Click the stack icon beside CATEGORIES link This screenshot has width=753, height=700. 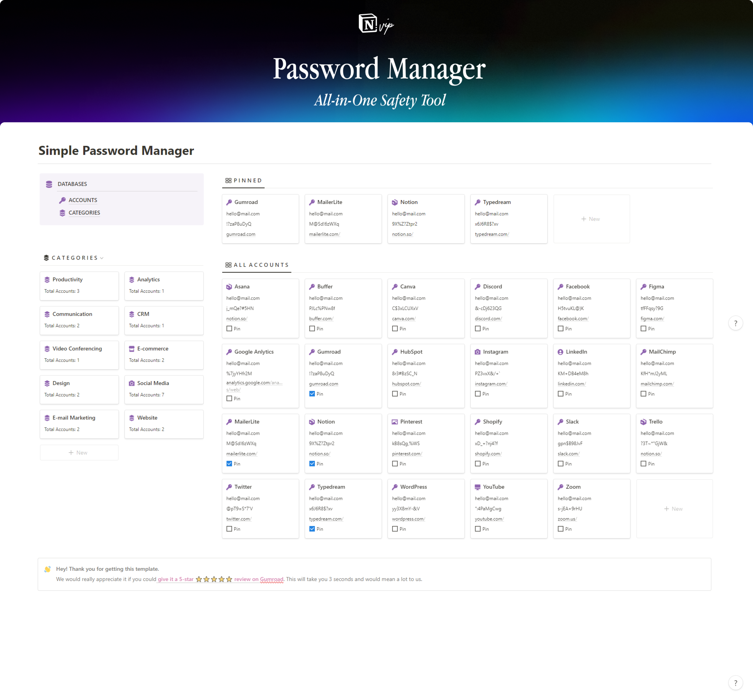[62, 213]
